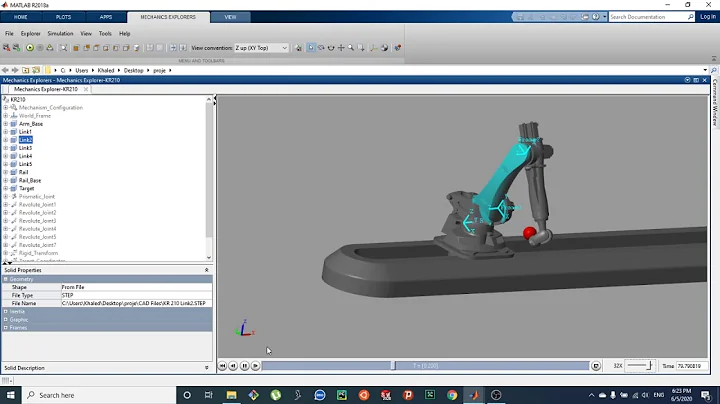Screen dimensions: 720x404
Task: Click the File Name path value
Action: [136, 303]
